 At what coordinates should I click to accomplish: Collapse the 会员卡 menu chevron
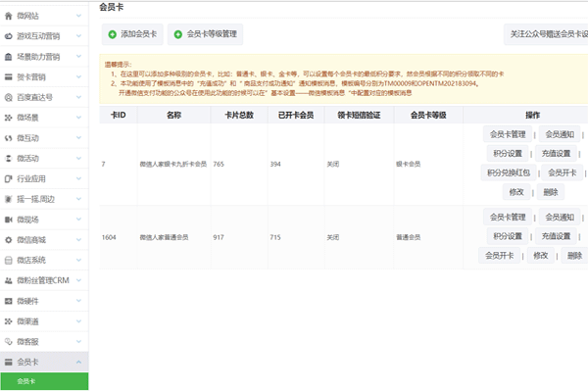click(x=78, y=362)
